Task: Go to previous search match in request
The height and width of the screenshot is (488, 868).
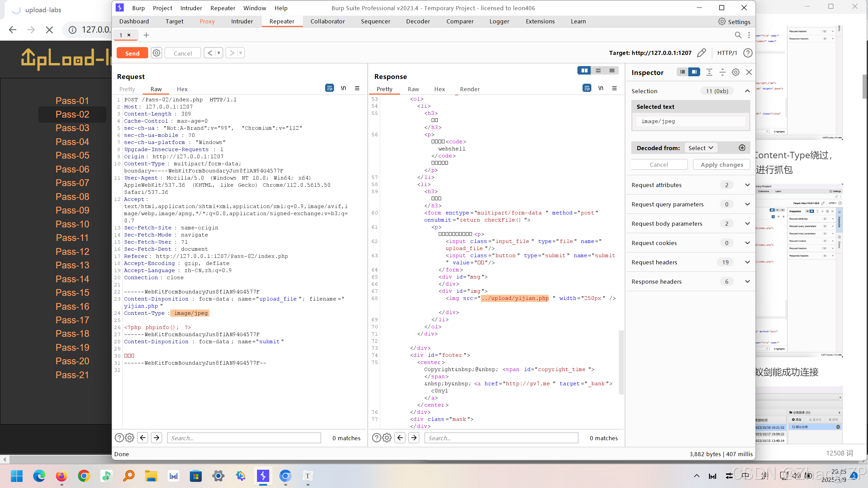Action: click(143, 438)
